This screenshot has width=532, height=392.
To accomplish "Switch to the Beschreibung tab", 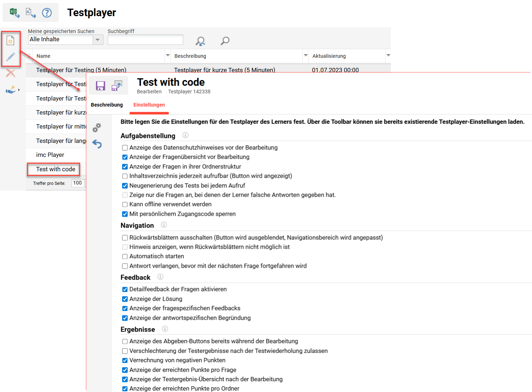I will pos(107,105).
